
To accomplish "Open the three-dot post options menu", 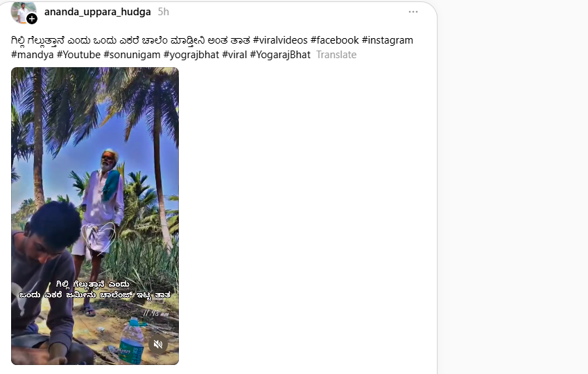I will pyautogui.click(x=413, y=12).
